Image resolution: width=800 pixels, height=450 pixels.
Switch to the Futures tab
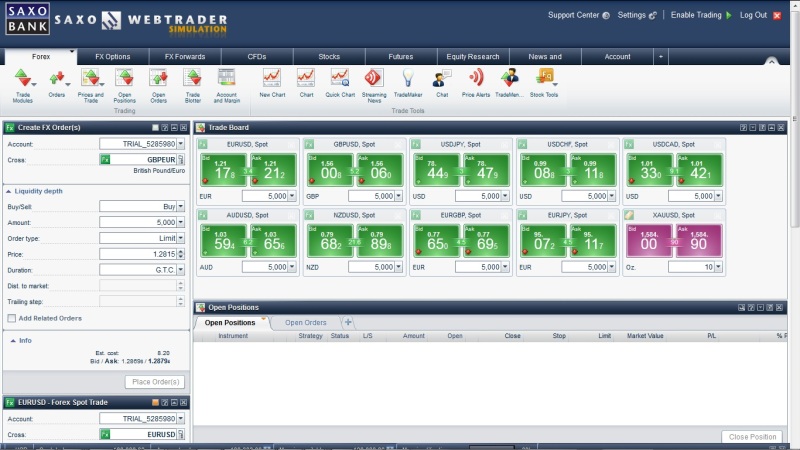[x=401, y=57]
